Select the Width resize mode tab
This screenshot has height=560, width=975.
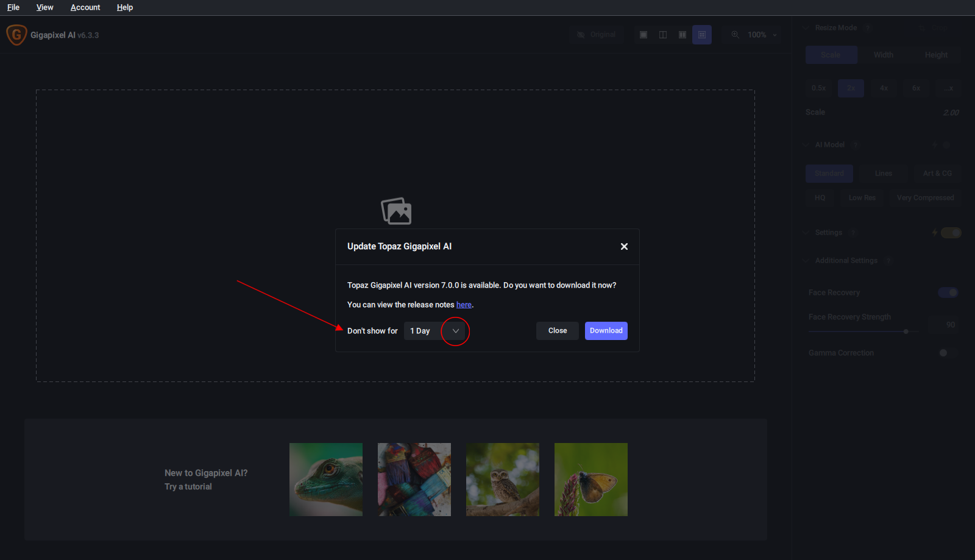click(x=884, y=55)
